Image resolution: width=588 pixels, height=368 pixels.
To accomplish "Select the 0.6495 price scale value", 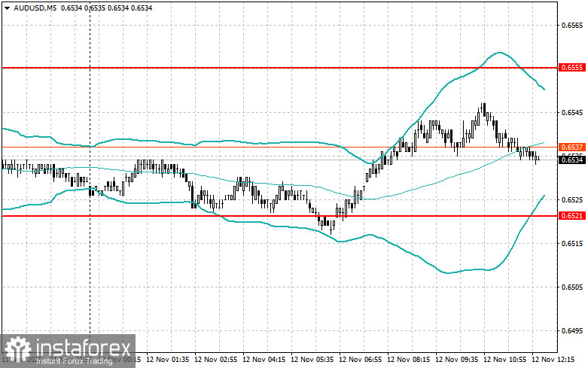I will coord(572,331).
